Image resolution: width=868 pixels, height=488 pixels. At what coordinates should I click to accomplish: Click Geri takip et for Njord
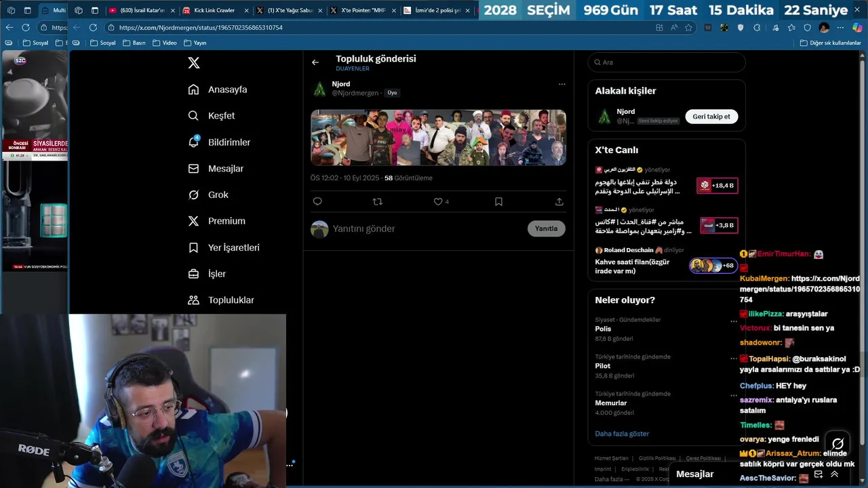click(x=711, y=117)
